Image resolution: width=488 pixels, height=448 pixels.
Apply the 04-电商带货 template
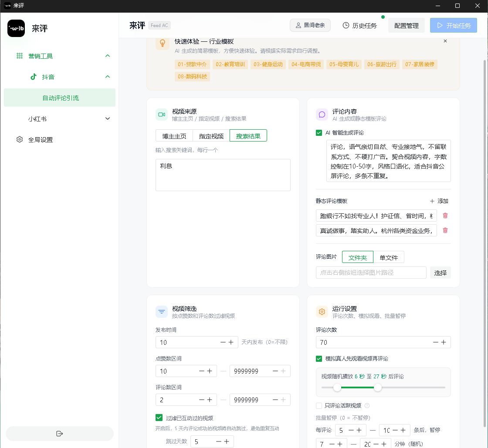click(x=306, y=64)
